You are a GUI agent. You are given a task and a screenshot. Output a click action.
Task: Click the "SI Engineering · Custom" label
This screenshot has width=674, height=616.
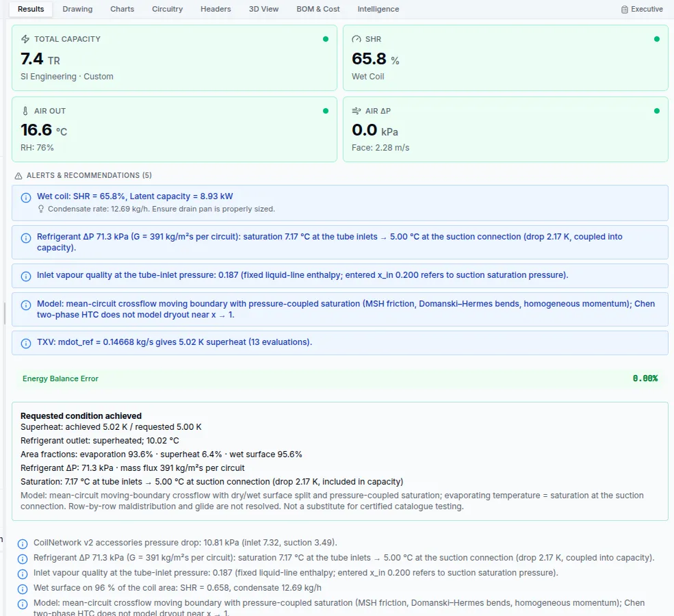[x=67, y=77]
